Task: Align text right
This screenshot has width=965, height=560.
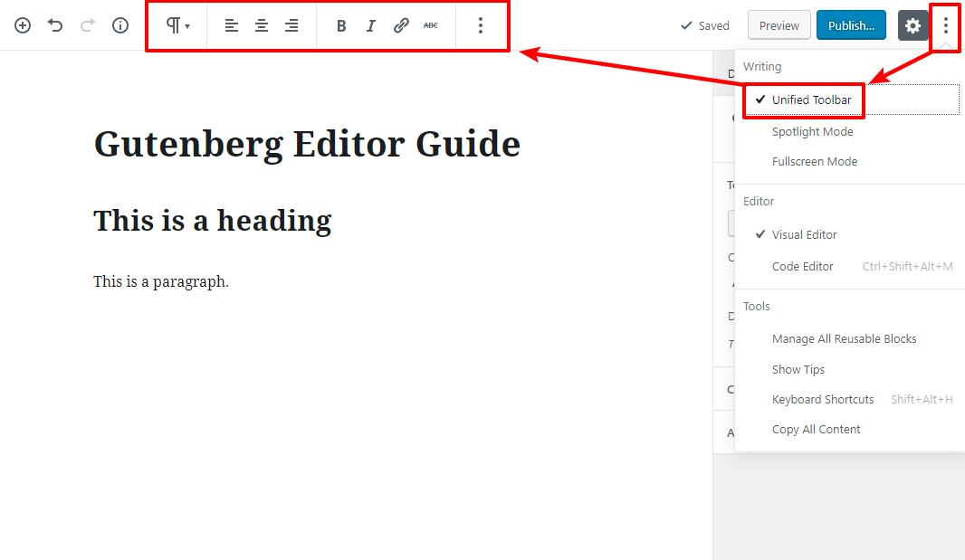Action: (291, 25)
